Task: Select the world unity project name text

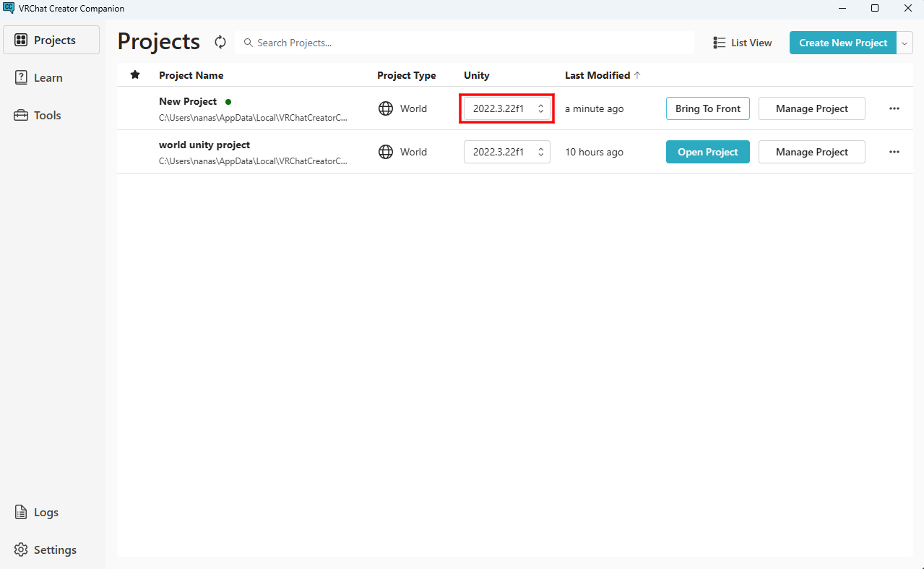Action: click(204, 145)
